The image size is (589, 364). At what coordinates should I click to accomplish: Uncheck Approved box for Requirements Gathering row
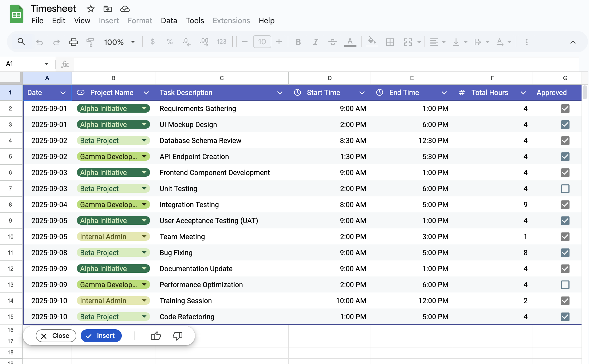[565, 109]
